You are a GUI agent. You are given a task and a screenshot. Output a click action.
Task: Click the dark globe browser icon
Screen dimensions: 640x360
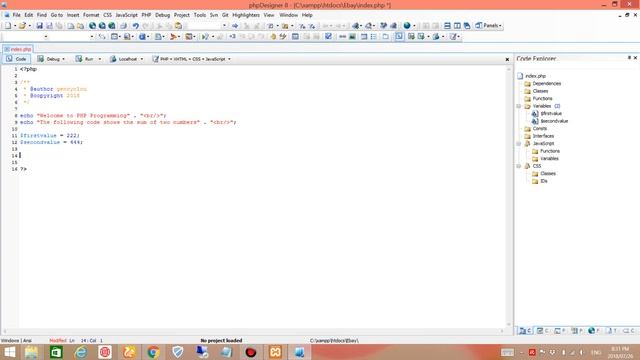coord(407,26)
